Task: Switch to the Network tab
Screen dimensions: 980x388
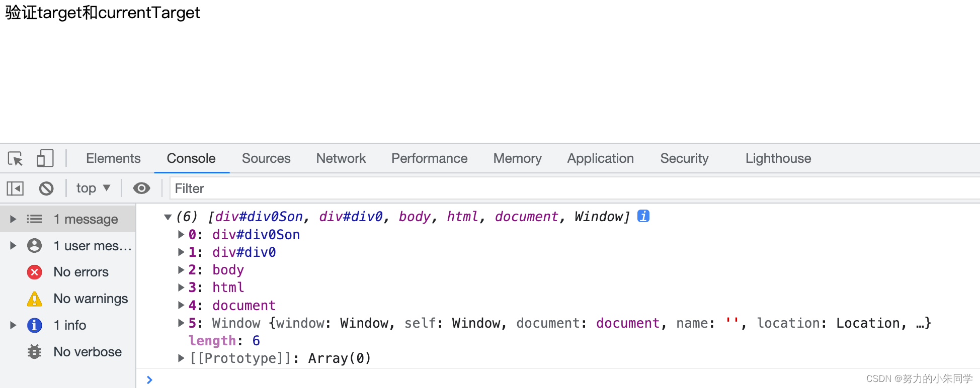Action: pos(341,159)
